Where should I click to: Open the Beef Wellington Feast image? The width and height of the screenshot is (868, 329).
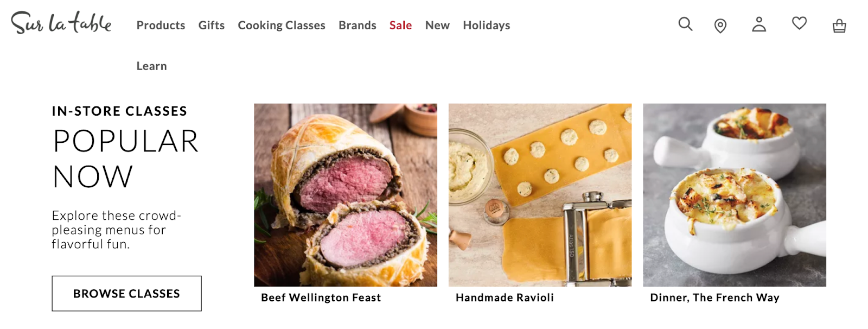(x=346, y=195)
